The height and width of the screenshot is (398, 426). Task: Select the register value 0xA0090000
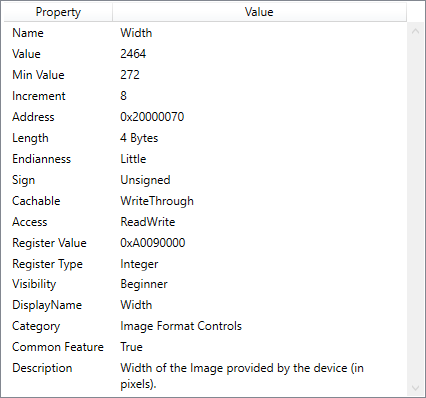[153, 243]
